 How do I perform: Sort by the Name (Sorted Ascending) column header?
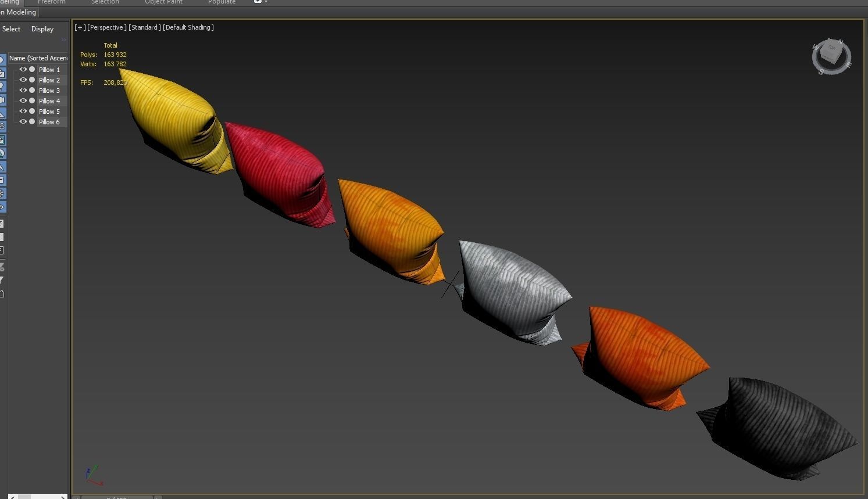point(38,58)
